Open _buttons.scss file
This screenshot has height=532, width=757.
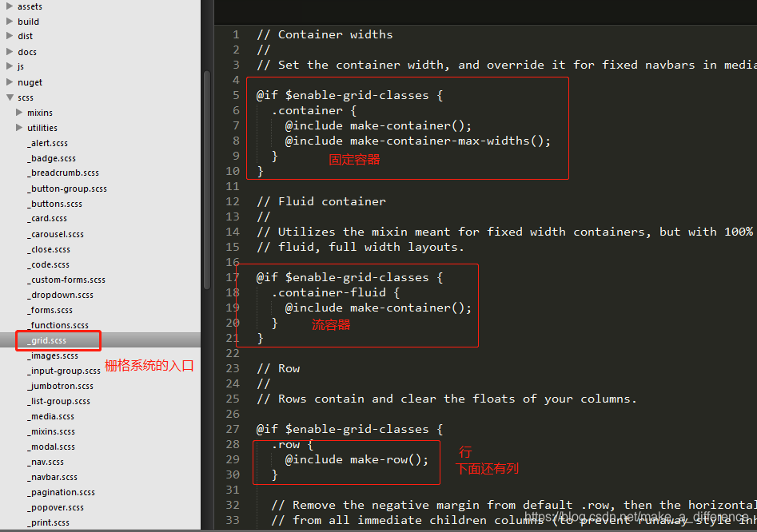54,204
